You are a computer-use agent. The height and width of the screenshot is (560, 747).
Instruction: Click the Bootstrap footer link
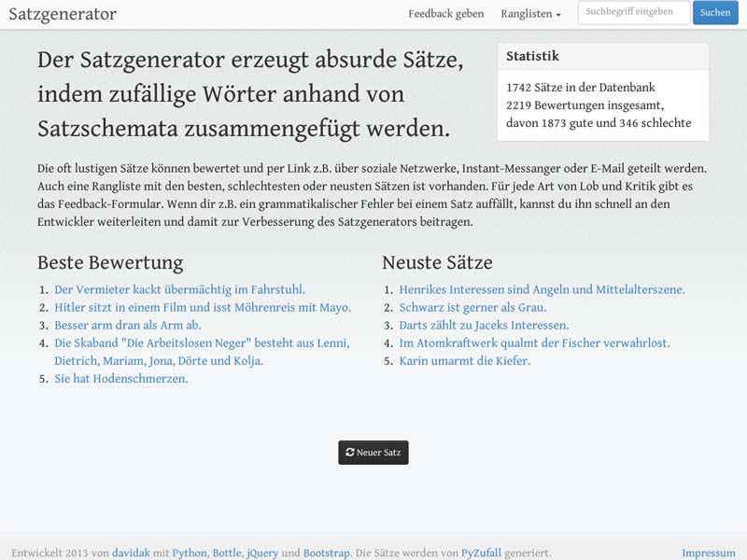(322, 552)
